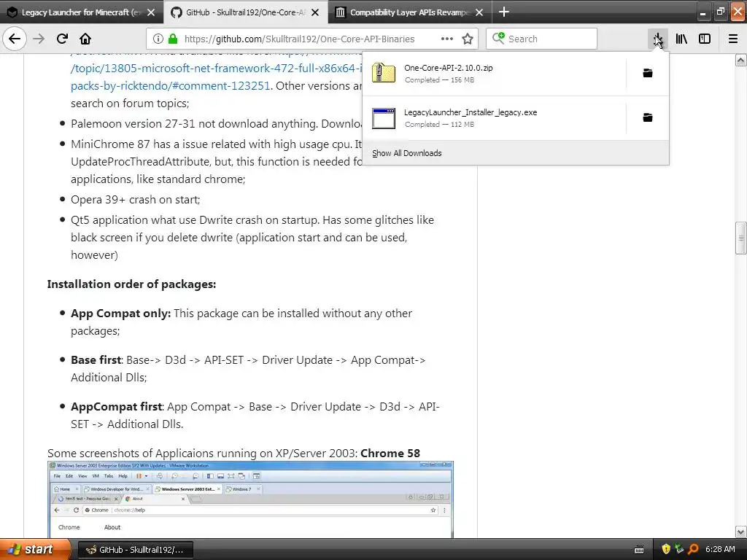This screenshot has height=560, width=747.
Task: View the Chrome 58 screenshot image
Action: (x=251, y=499)
